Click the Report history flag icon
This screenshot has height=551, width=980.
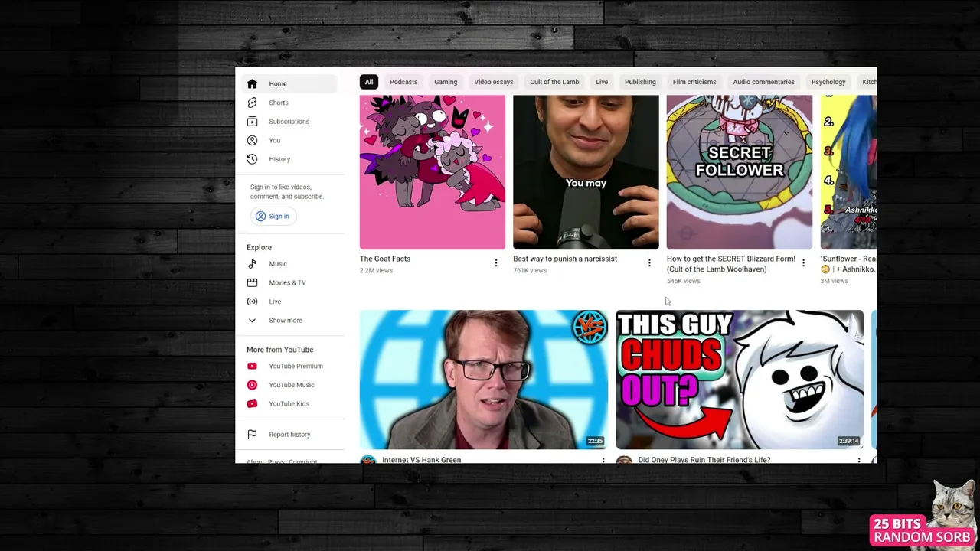(x=252, y=435)
